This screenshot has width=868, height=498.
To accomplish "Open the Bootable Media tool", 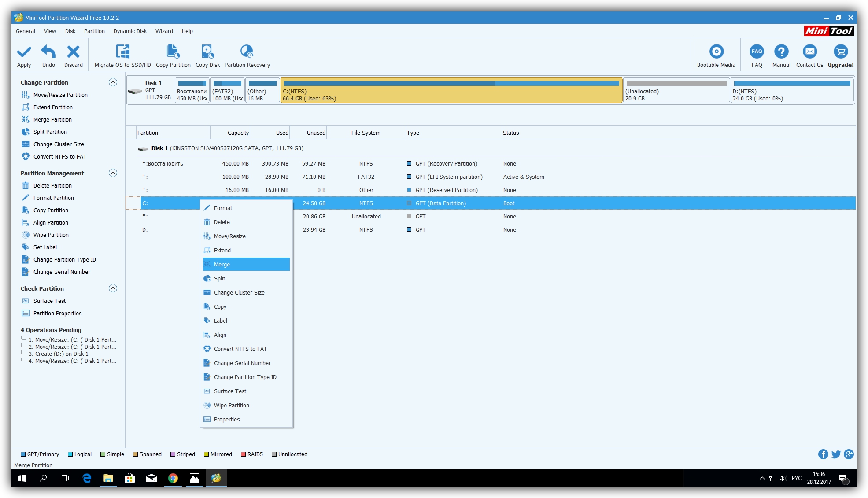I will pos(716,52).
